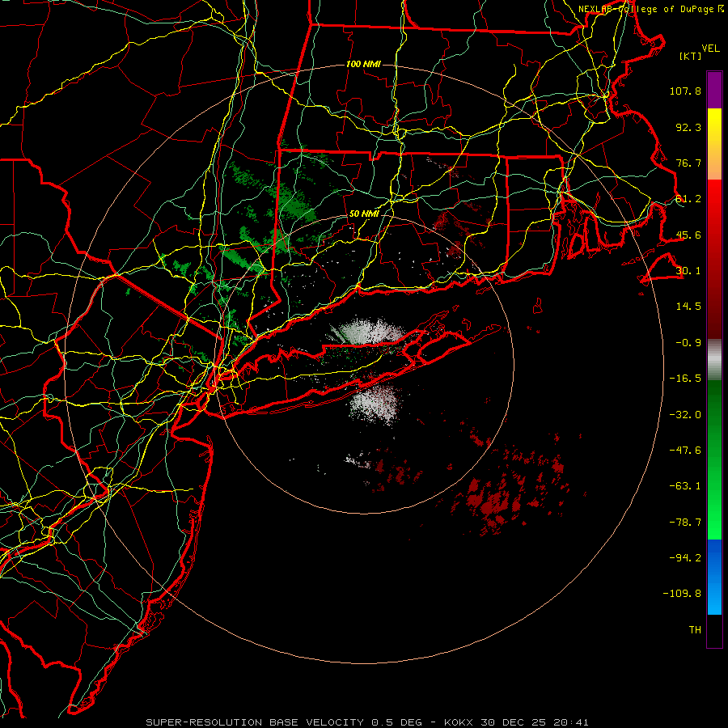Click the -47.6 velocity scale value
728x728 pixels.
(x=685, y=451)
